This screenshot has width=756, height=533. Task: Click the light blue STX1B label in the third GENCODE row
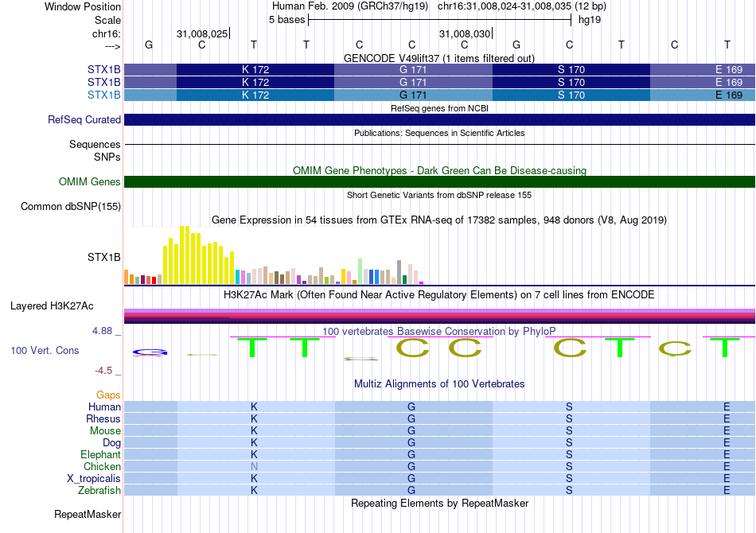pyautogui.click(x=103, y=95)
